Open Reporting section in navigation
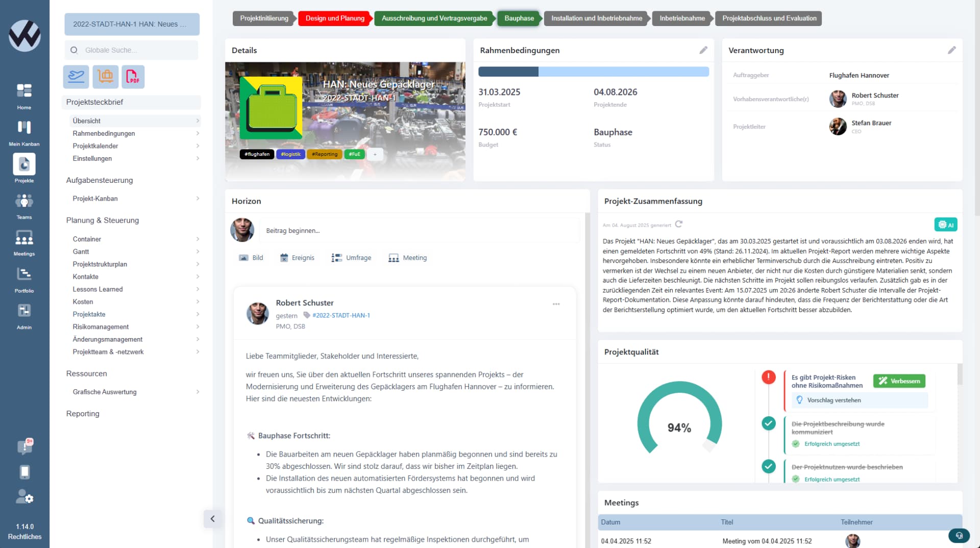 (83, 414)
